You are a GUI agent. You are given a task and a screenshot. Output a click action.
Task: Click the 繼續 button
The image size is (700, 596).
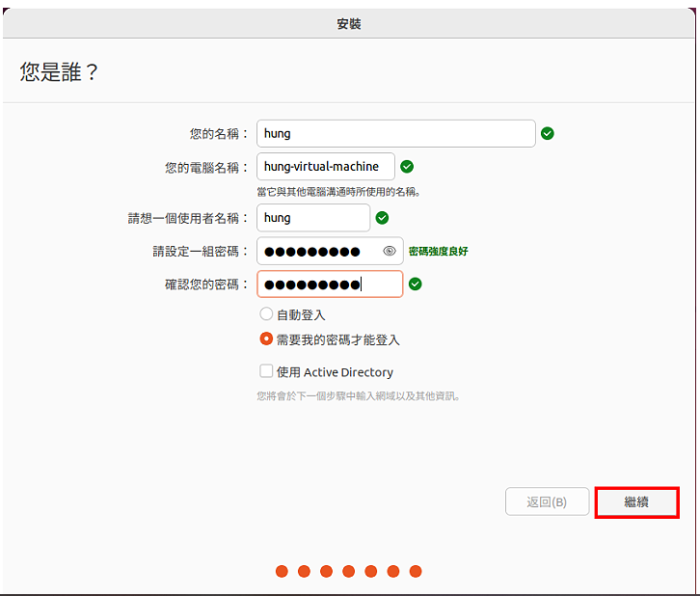click(x=636, y=502)
